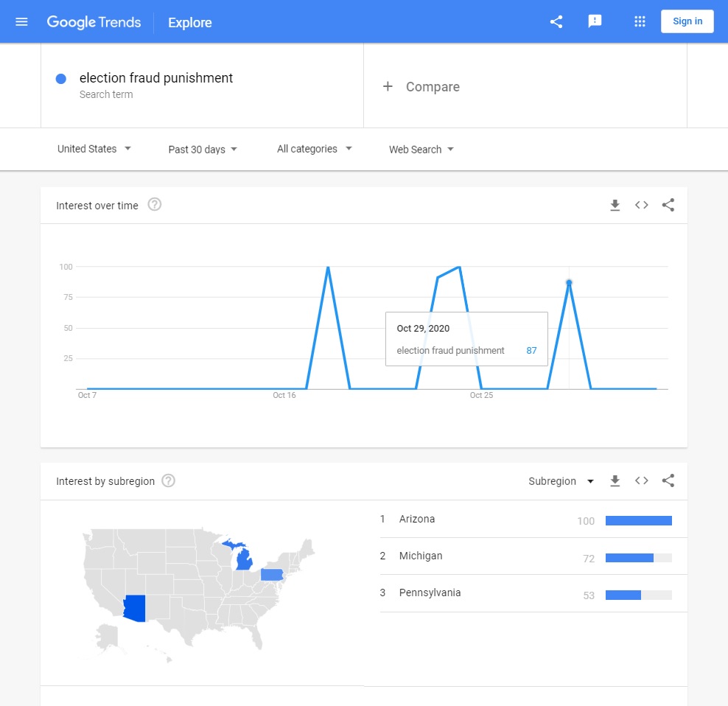Select Michigan in the subregion list
Screen dimensions: 728x706
[x=533, y=556]
